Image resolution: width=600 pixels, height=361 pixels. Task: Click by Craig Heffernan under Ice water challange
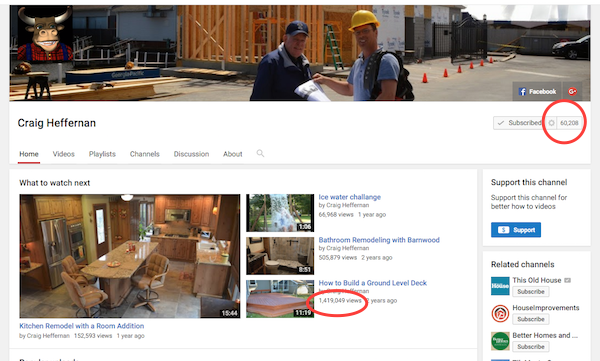point(344,205)
